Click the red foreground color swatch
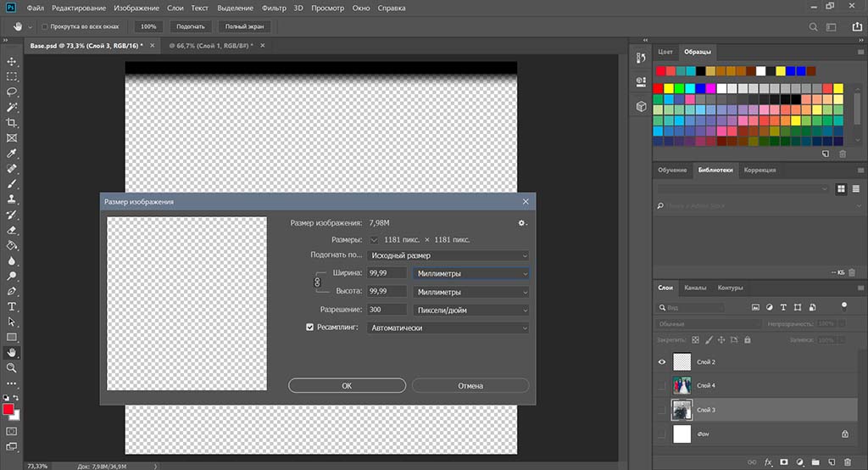Viewport: 868px width, 470px height. [9, 410]
